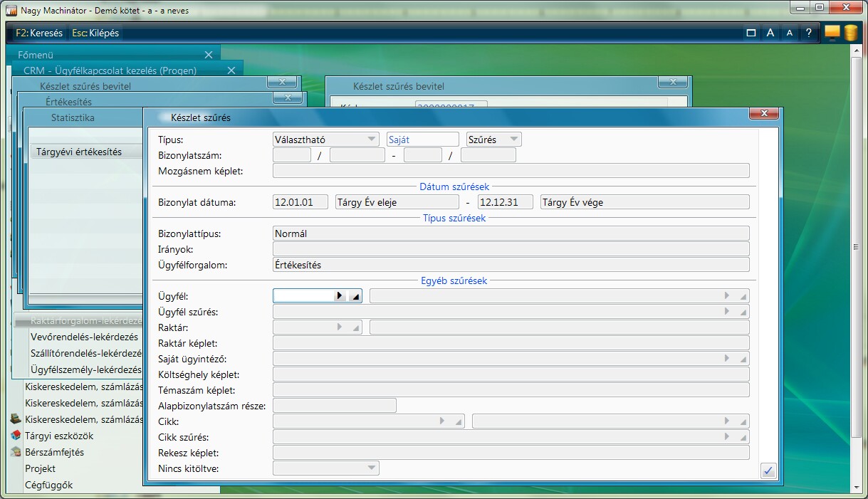Screen dimensions: 868x499
Task: Close the Készlet szűrés dialog
Action: point(763,114)
